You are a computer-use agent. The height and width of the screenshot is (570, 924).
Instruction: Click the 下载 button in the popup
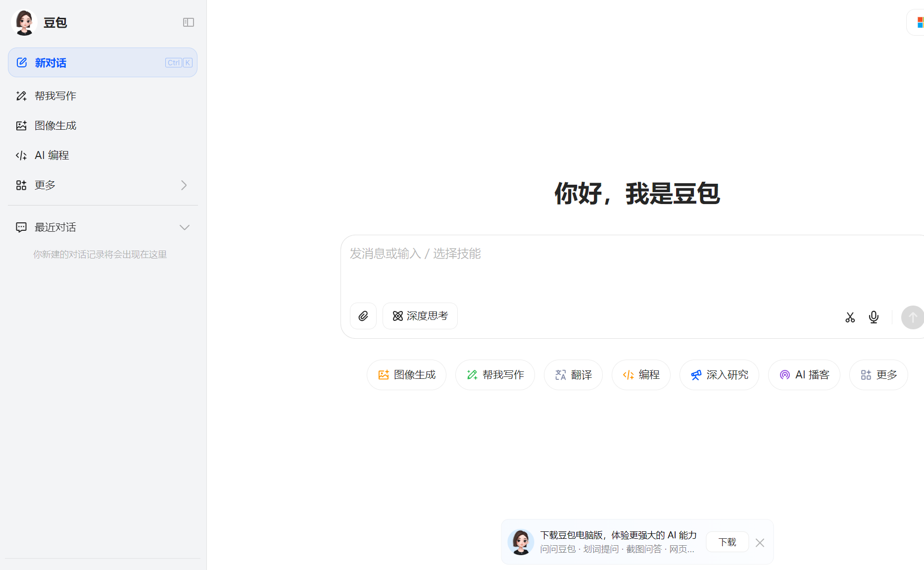pyautogui.click(x=727, y=542)
